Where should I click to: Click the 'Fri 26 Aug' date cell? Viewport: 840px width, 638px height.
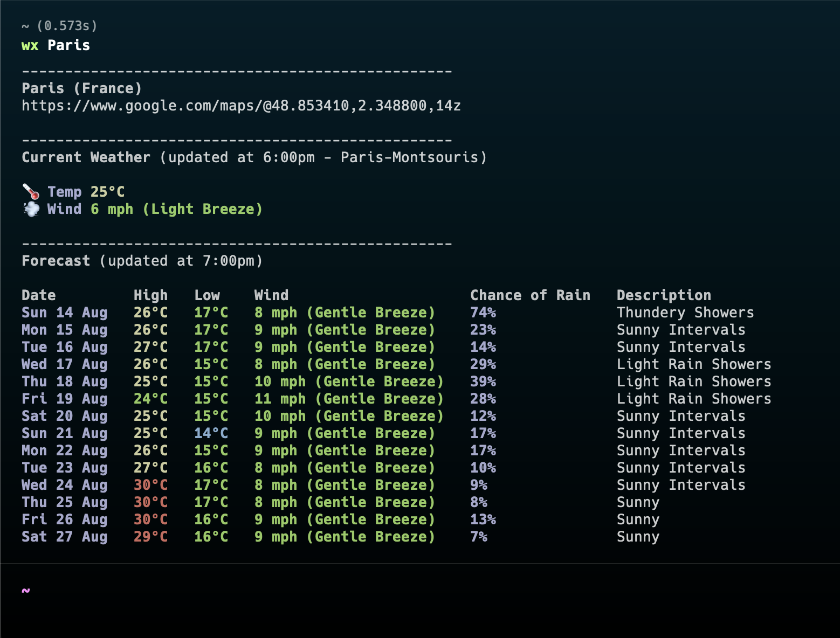(65, 519)
